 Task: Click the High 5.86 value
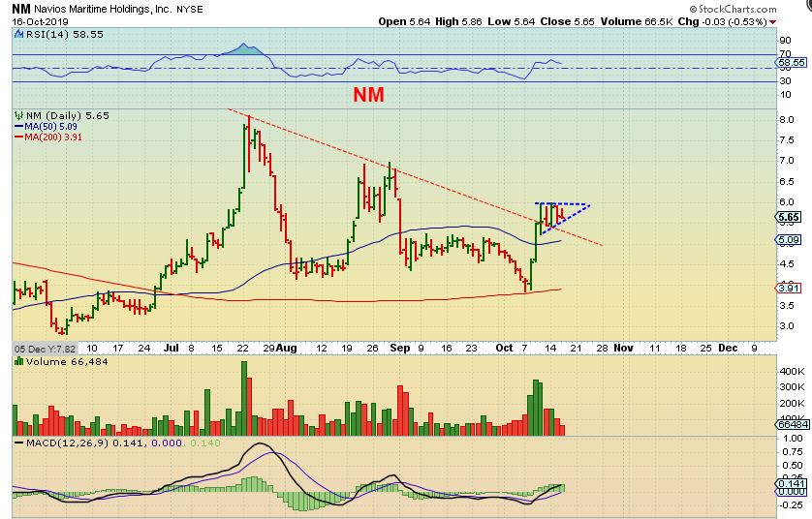pos(458,21)
